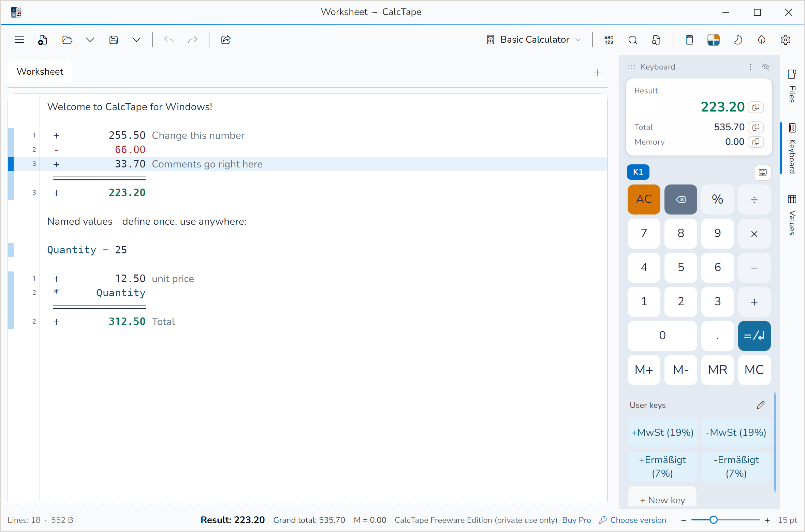Decrease font size with minus button
The width and height of the screenshot is (805, 532).
coord(684,520)
